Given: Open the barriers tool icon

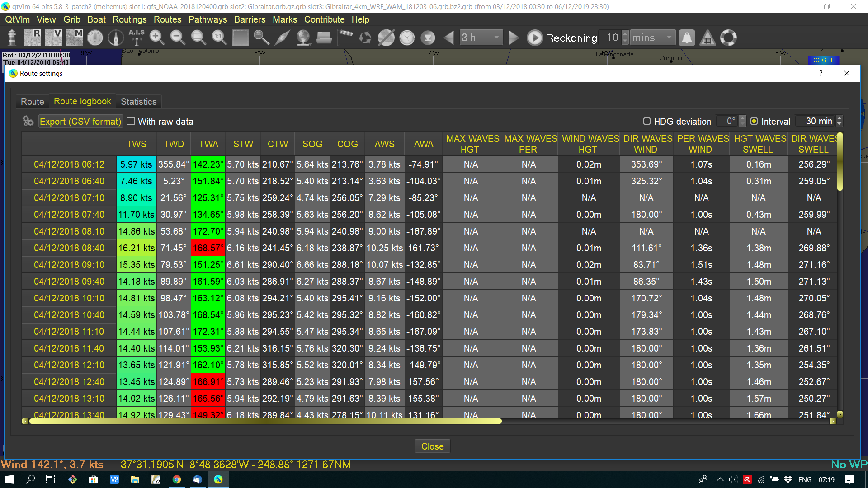Looking at the screenshot, I should coord(708,38).
